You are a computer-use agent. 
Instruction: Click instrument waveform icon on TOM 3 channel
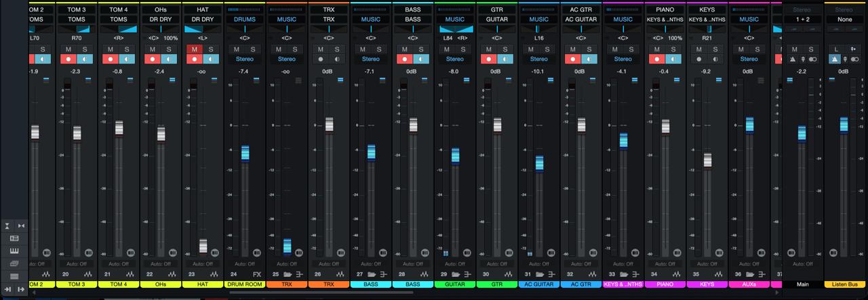click(88, 274)
